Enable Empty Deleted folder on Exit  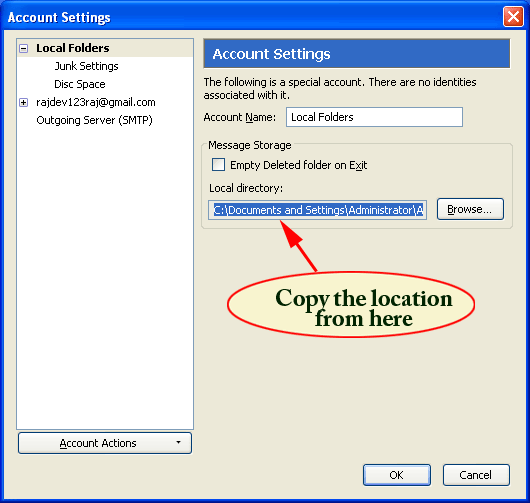click(218, 165)
